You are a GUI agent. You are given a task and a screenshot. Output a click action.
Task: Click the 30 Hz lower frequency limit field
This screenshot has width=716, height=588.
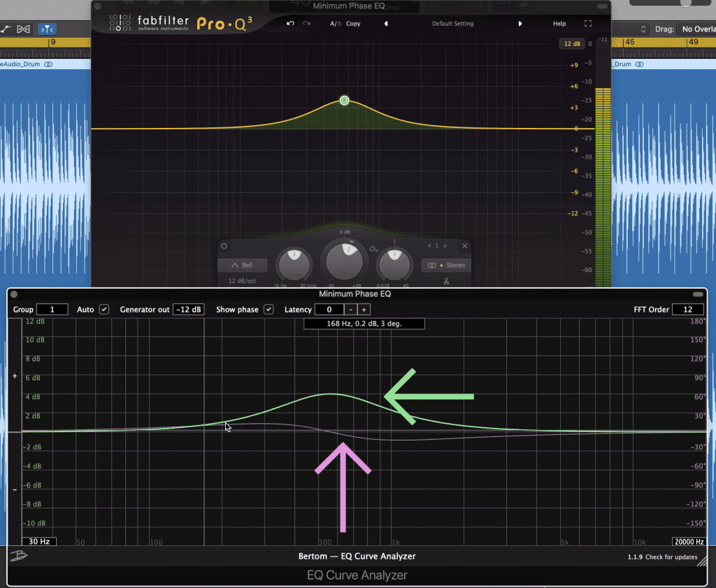[x=39, y=541]
